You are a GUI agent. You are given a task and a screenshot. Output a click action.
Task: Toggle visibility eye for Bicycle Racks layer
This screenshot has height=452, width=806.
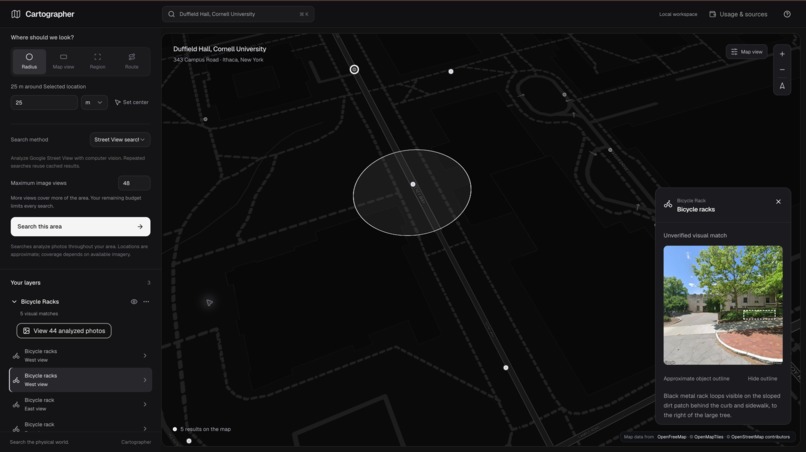134,301
